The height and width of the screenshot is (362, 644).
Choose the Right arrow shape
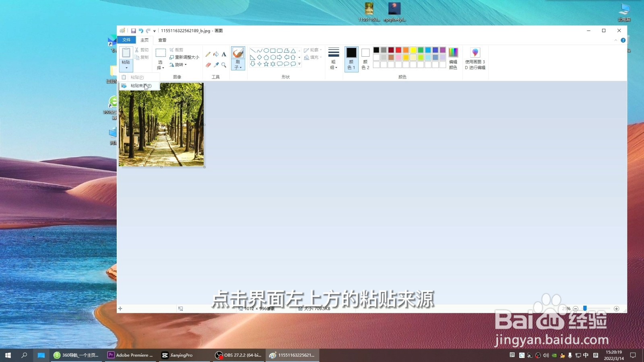click(x=280, y=57)
